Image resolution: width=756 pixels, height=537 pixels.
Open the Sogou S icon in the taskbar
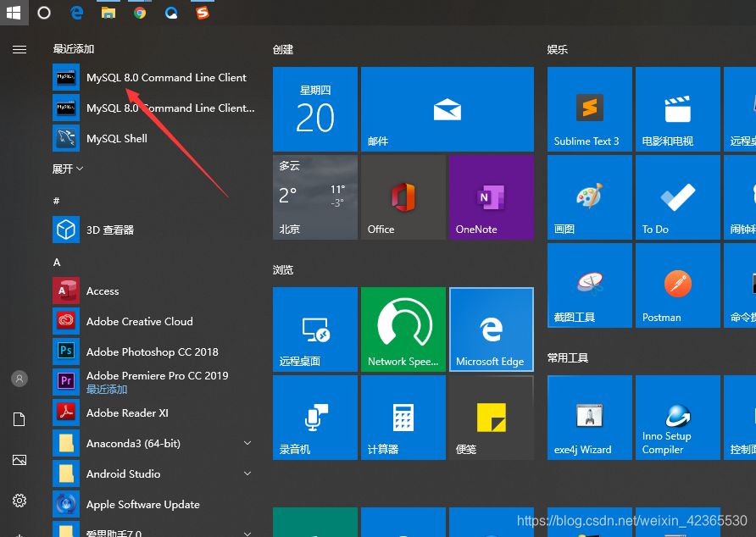coord(203,13)
